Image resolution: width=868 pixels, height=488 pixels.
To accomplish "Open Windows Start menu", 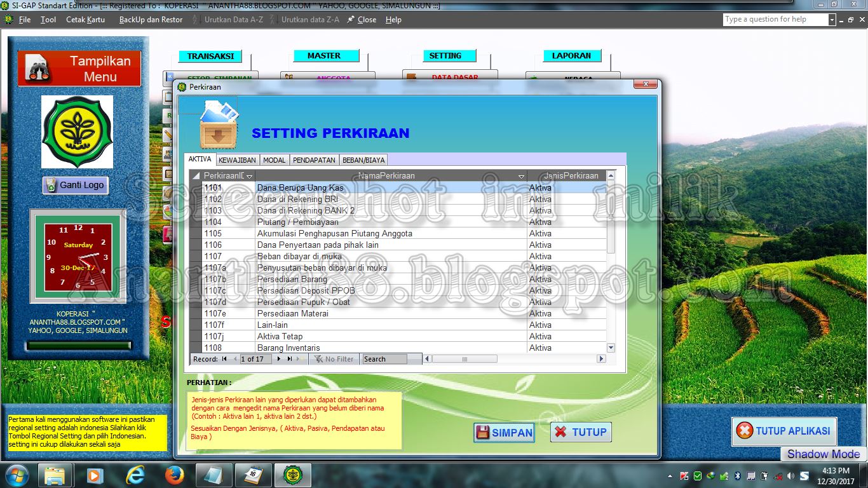I will pos(16,475).
